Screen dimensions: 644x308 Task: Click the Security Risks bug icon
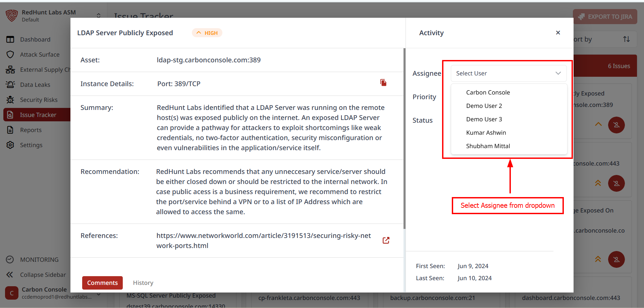click(x=10, y=100)
